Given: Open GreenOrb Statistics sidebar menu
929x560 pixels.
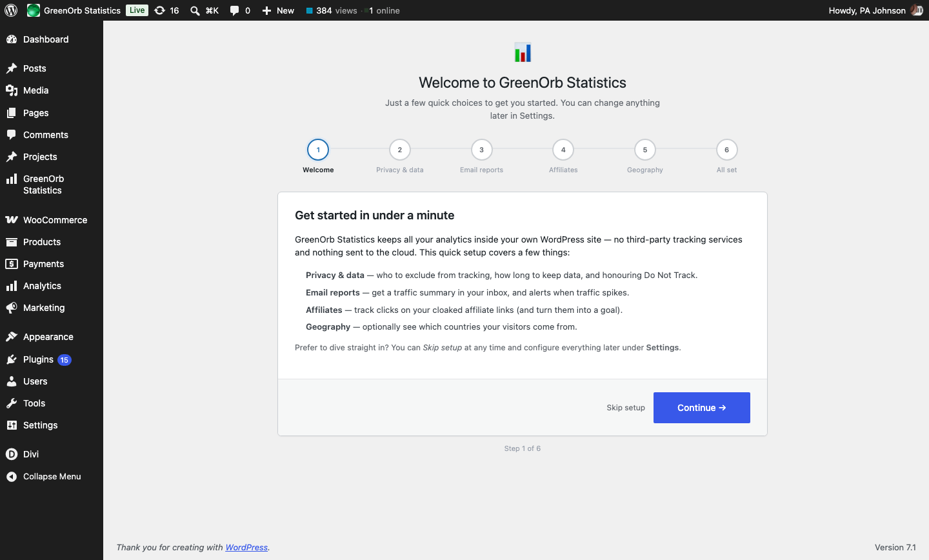Looking at the screenshot, I should [x=52, y=185].
